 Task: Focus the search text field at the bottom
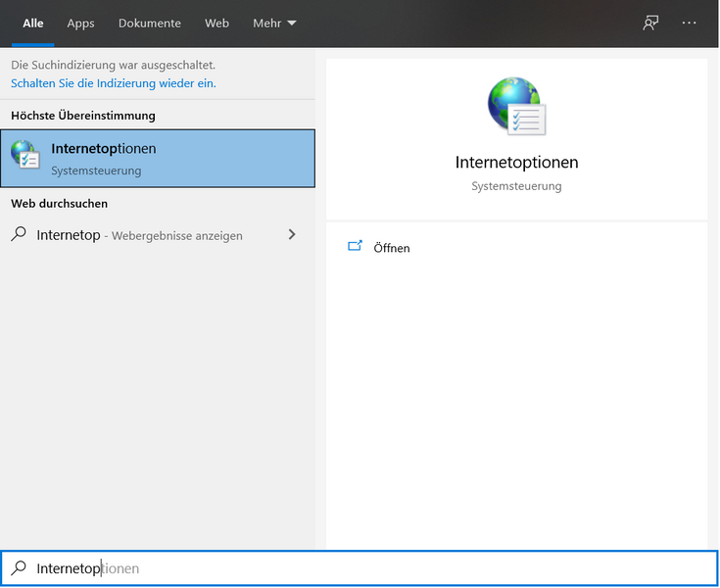tap(392, 568)
